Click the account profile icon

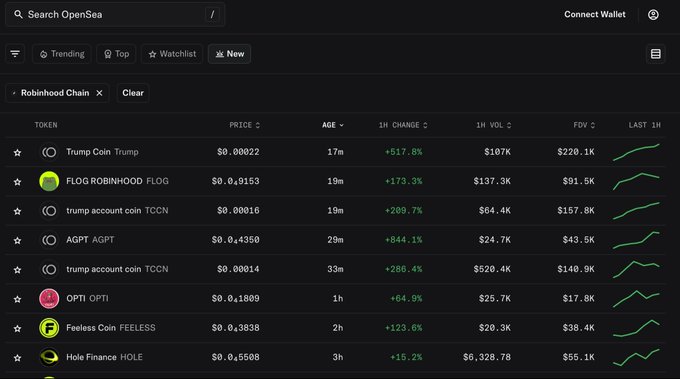pyautogui.click(x=653, y=15)
